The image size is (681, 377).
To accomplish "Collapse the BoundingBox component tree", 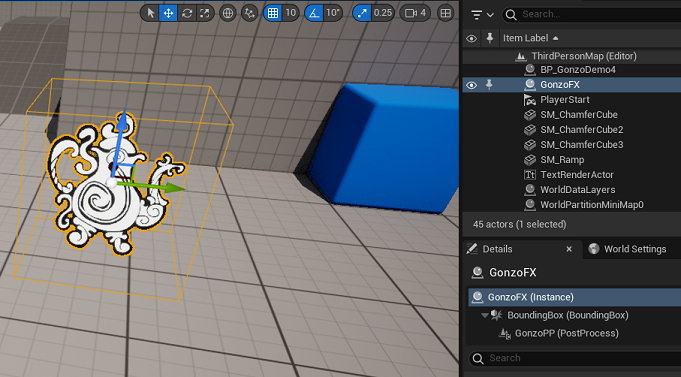I will pos(484,315).
